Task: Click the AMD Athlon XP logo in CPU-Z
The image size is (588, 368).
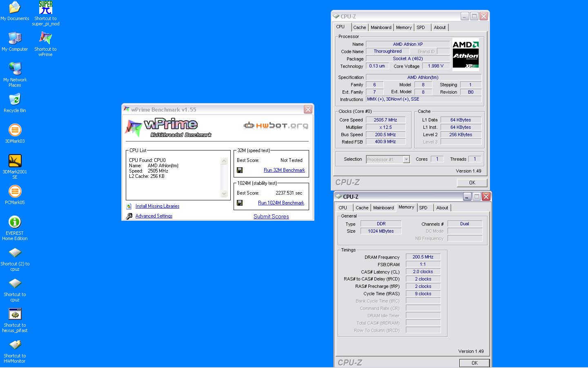Action: click(x=465, y=55)
